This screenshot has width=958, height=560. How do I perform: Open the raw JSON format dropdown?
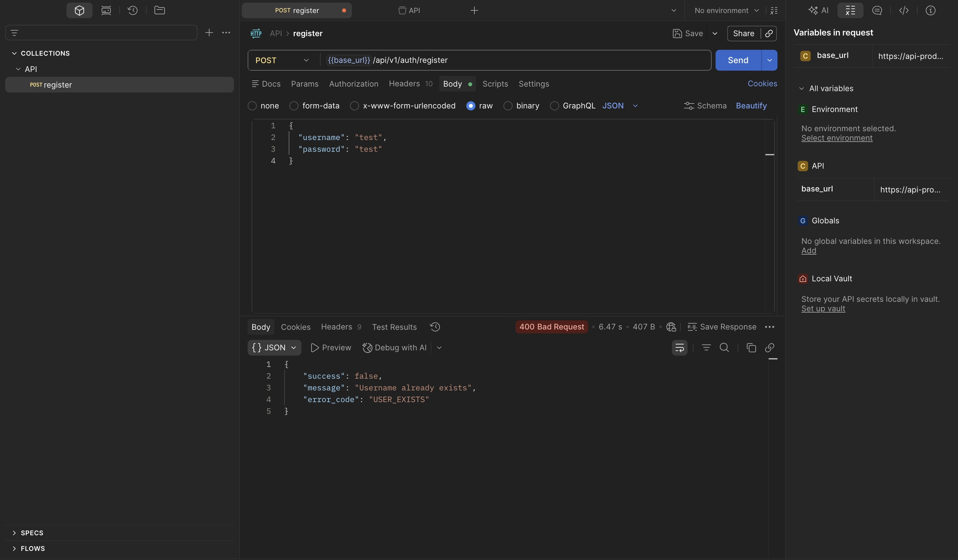tap(620, 105)
